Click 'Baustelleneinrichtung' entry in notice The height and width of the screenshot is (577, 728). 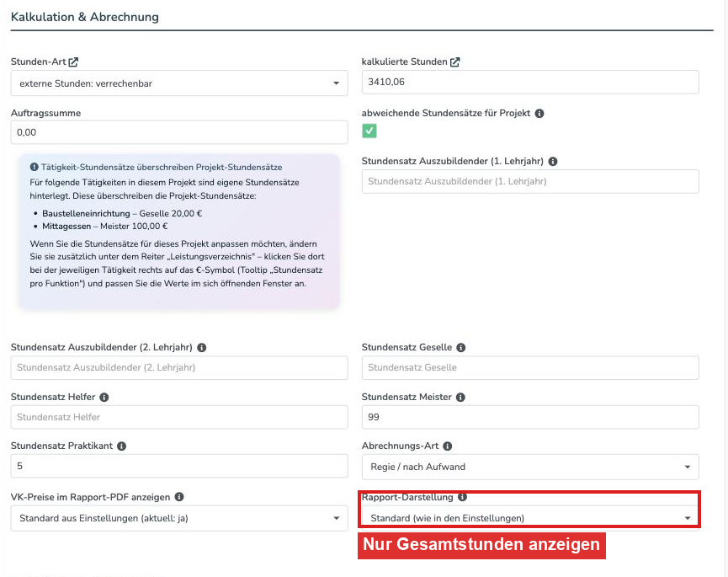pyautogui.click(x=86, y=214)
